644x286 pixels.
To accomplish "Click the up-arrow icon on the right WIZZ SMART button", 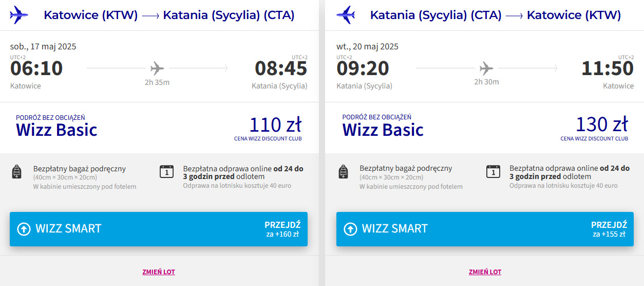I will [350, 229].
